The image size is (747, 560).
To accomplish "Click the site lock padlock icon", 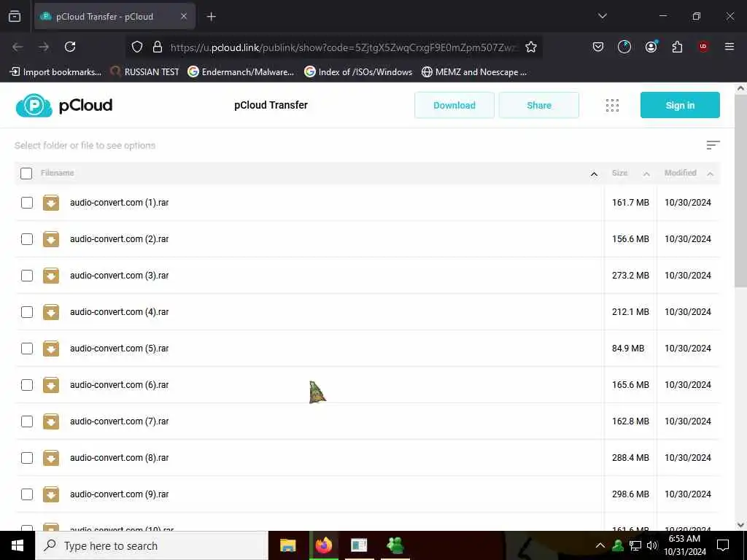I will (x=158, y=47).
